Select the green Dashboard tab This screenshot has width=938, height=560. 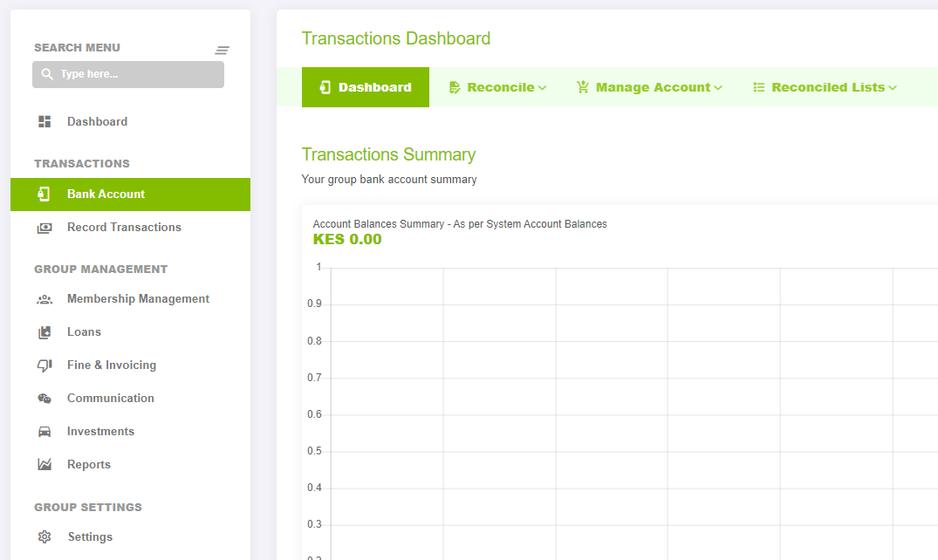pos(366,87)
